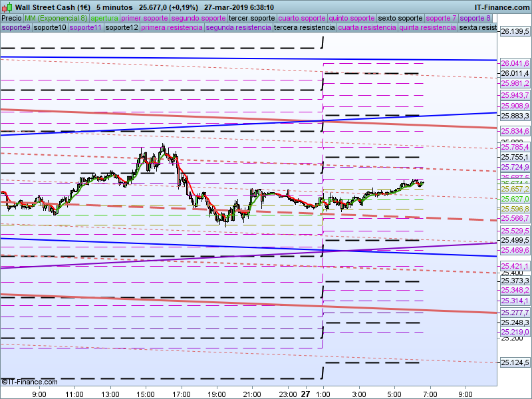The width and height of the screenshot is (532, 399).
Task: Click the bold 27 date marker on time axis
Action: click(x=306, y=394)
